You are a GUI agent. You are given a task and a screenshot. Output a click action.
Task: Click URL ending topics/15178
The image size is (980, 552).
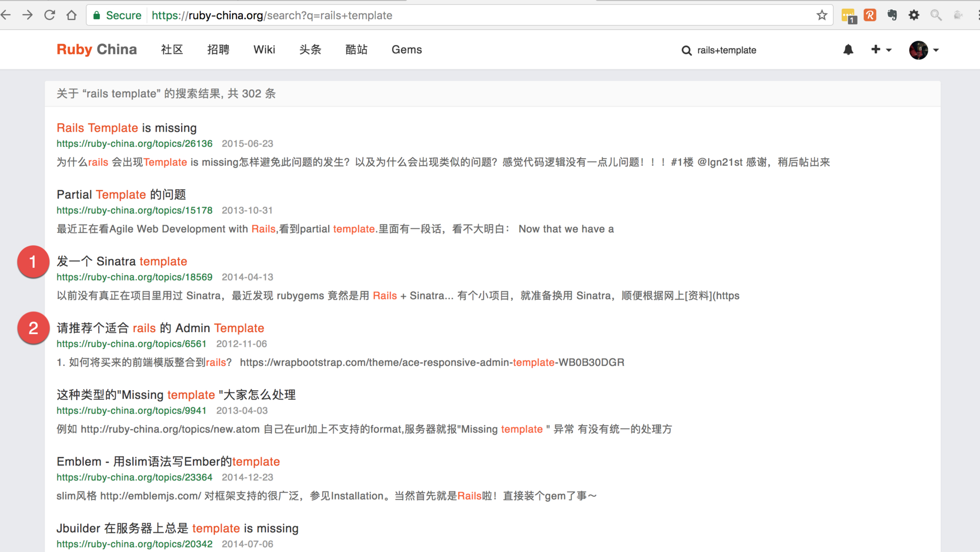tap(134, 210)
